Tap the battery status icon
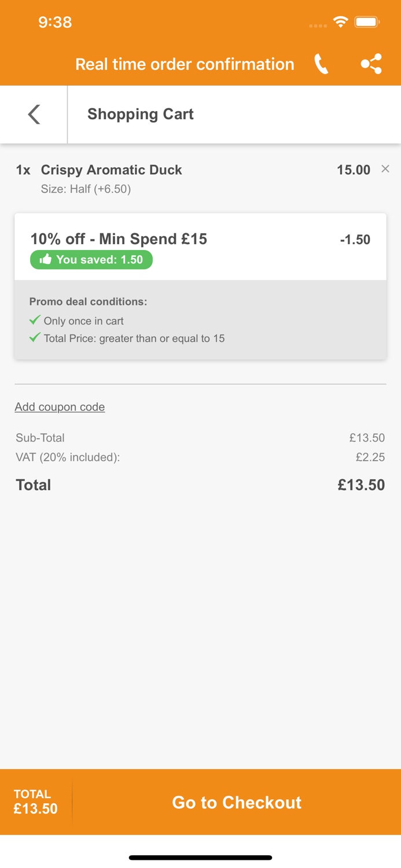The width and height of the screenshot is (401, 868). pos(367,22)
